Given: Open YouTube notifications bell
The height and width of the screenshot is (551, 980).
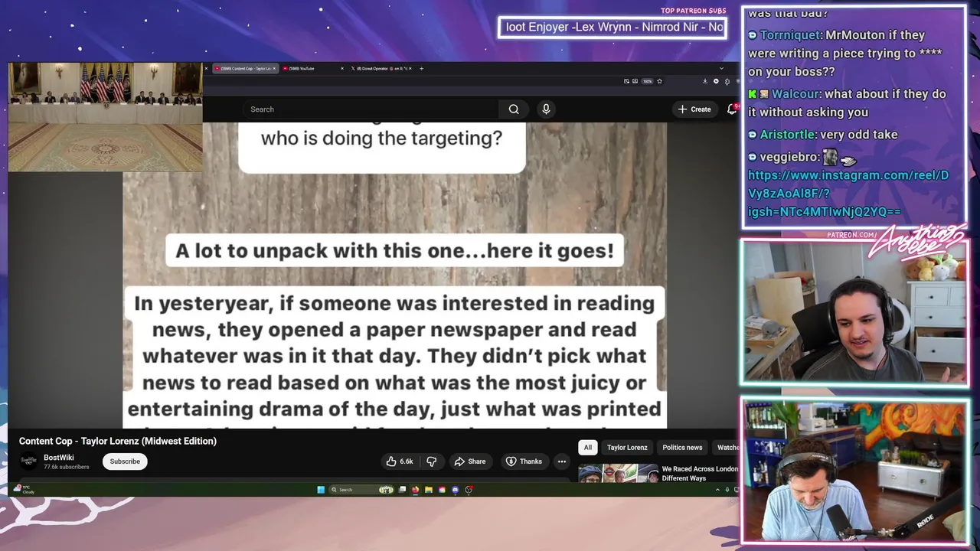Looking at the screenshot, I should (732, 109).
